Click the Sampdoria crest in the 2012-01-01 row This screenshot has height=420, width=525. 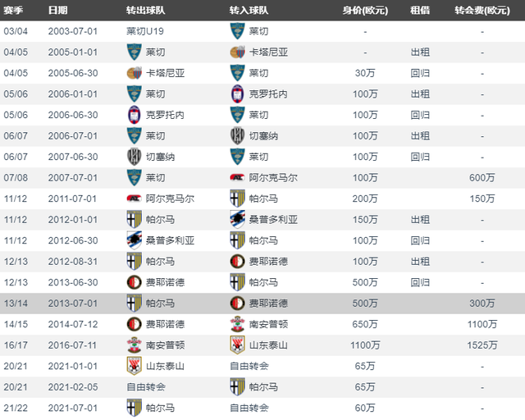237,220
